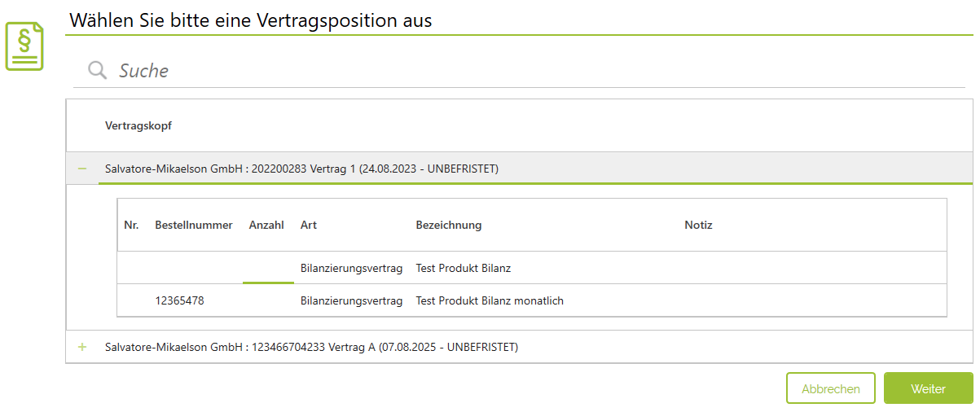
Task: Sort by the Anzahl column header
Action: click(x=266, y=225)
